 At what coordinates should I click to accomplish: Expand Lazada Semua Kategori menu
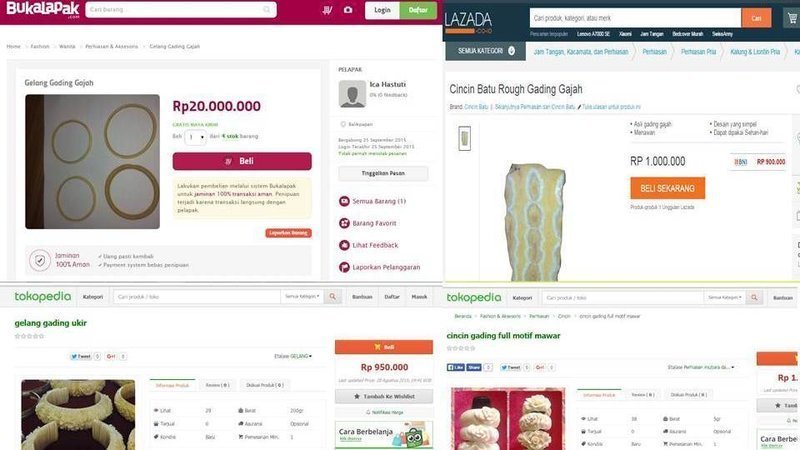click(486, 51)
